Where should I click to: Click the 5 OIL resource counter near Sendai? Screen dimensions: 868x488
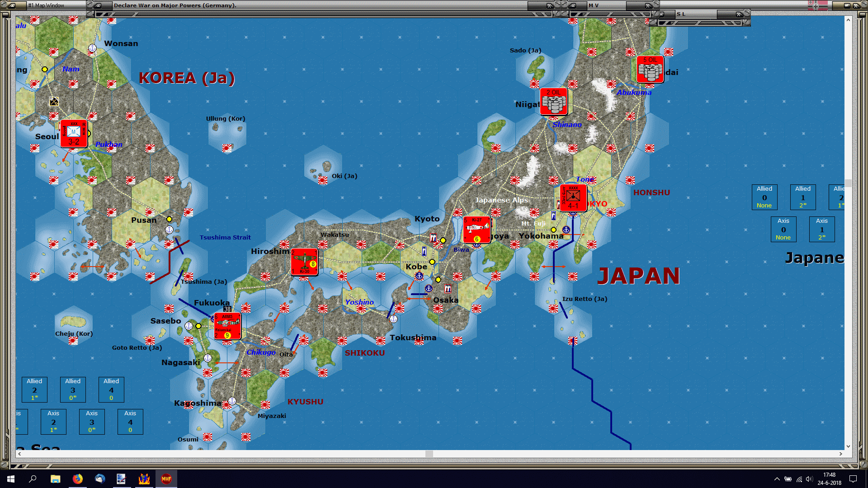pyautogui.click(x=650, y=69)
